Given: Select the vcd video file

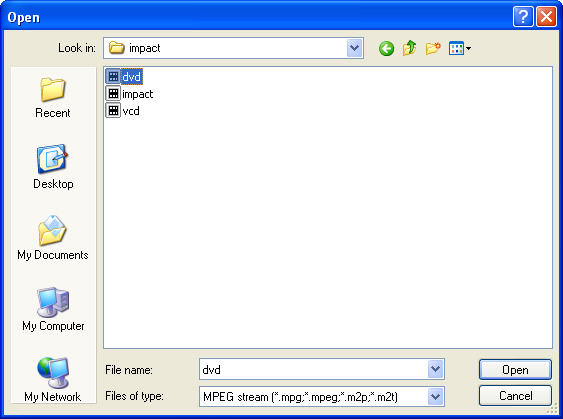Looking at the screenshot, I should pos(123,111).
